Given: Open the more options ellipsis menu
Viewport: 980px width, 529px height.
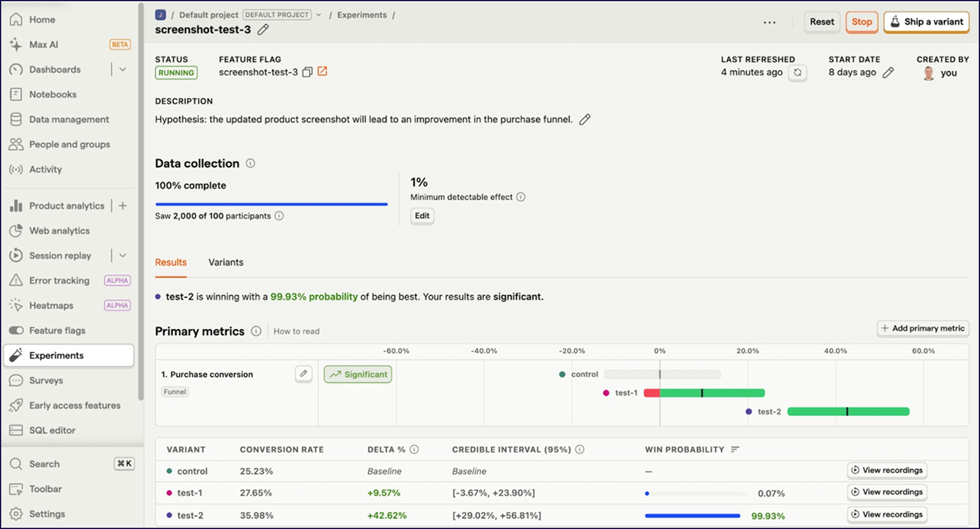Looking at the screenshot, I should 769,22.
